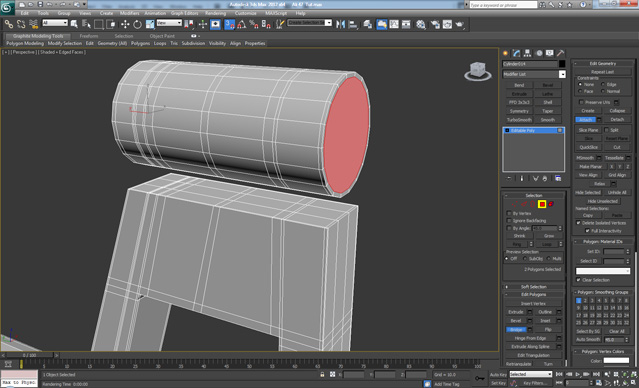The width and height of the screenshot is (639, 388).
Task: Select the Select and Link tool
Action: [x=9, y=24]
